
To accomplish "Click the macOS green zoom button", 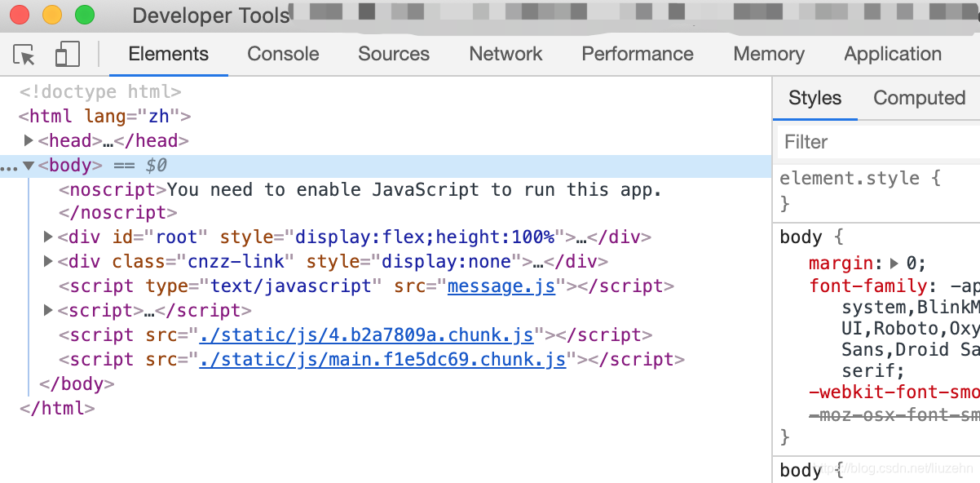I will coord(85,15).
